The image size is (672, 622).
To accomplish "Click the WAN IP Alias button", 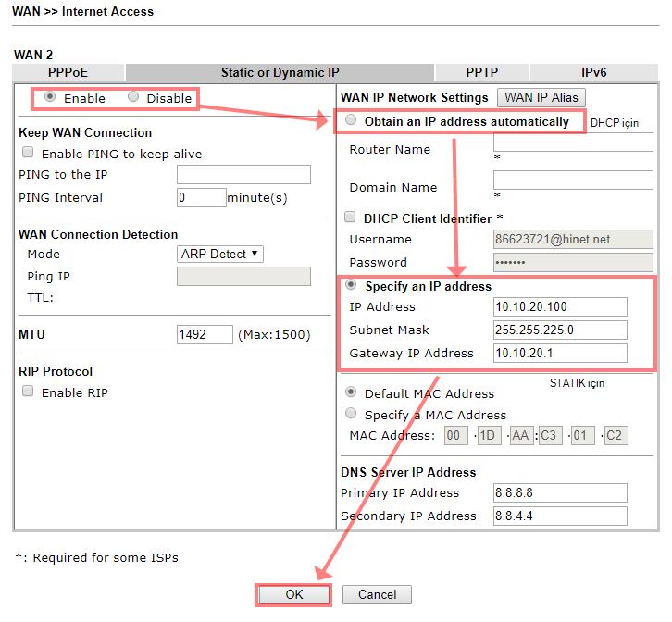I will (x=541, y=97).
